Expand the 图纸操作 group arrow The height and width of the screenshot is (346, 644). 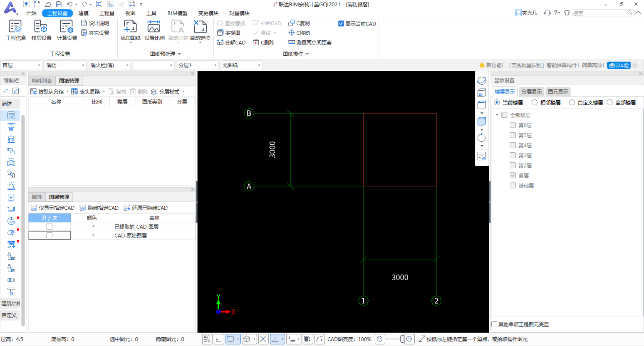coord(307,54)
